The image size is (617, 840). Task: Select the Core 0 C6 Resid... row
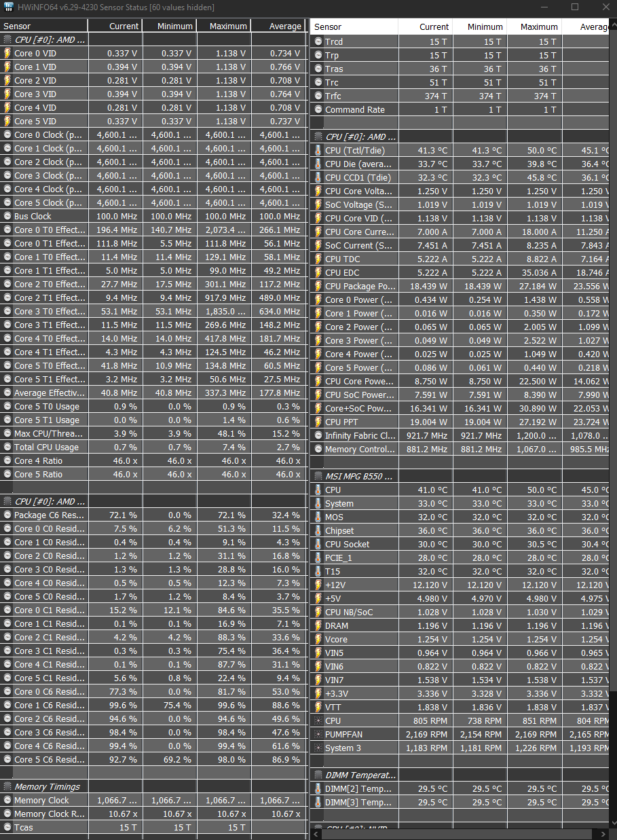click(153, 691)
